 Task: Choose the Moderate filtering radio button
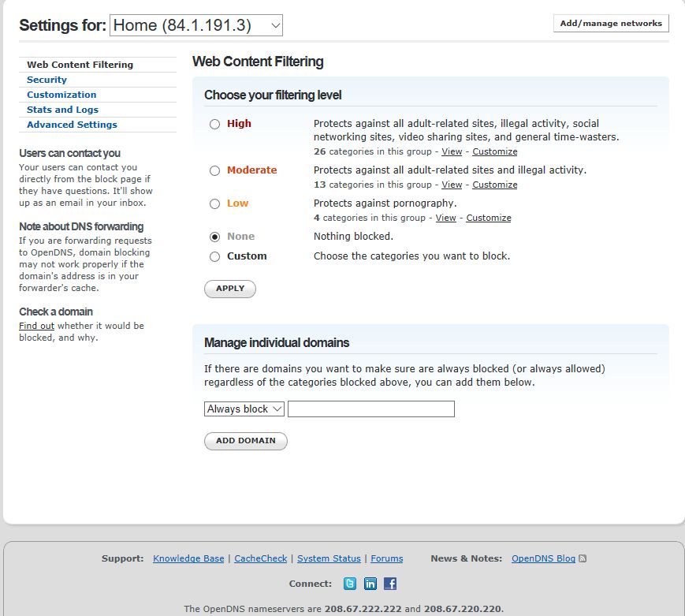(x=215, y=170)
